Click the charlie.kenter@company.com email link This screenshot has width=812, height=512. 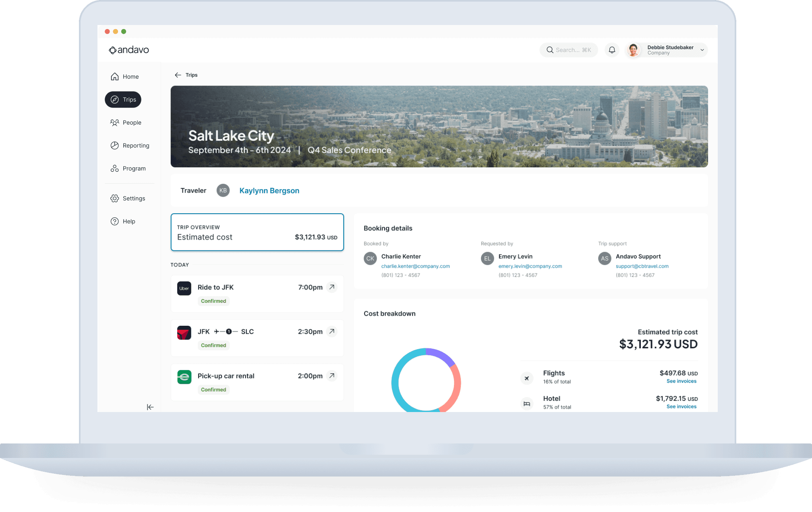(415, 266)
